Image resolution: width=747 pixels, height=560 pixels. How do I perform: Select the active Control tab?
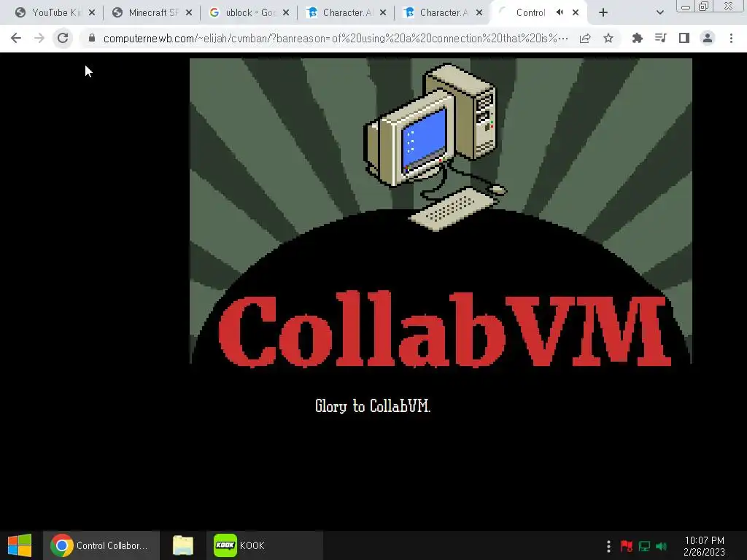click(530, 12)
